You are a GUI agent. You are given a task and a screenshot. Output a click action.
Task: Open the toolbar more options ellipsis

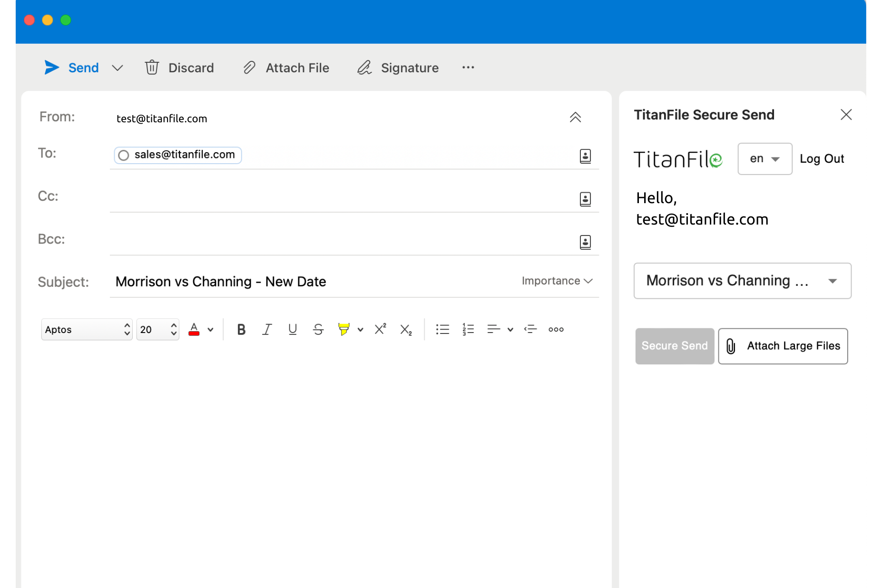click(x=468, y=68)
